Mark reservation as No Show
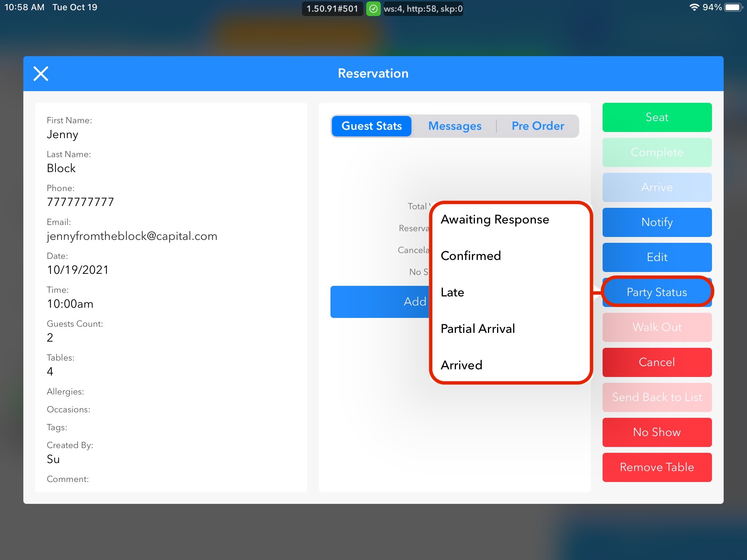 tap(657, 432)
